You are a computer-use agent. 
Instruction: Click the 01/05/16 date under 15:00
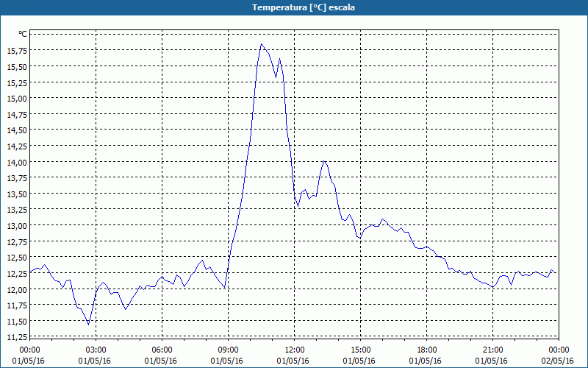[359, 361]
